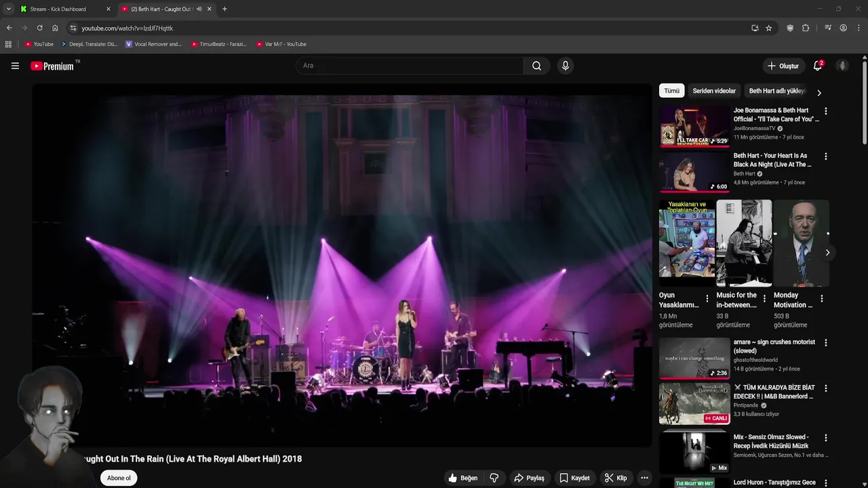Open tab search dropdown arrow
The width and height of the screenshot is (868, 488).
[8, 9]
